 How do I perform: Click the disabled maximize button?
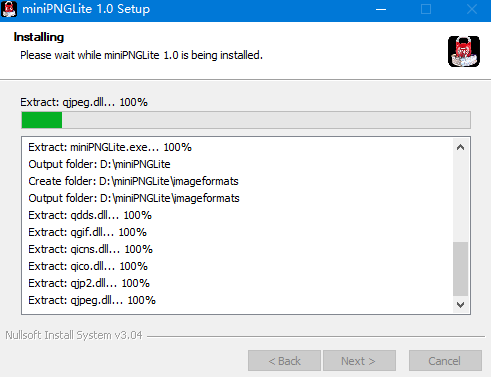(x=426, y=9)
